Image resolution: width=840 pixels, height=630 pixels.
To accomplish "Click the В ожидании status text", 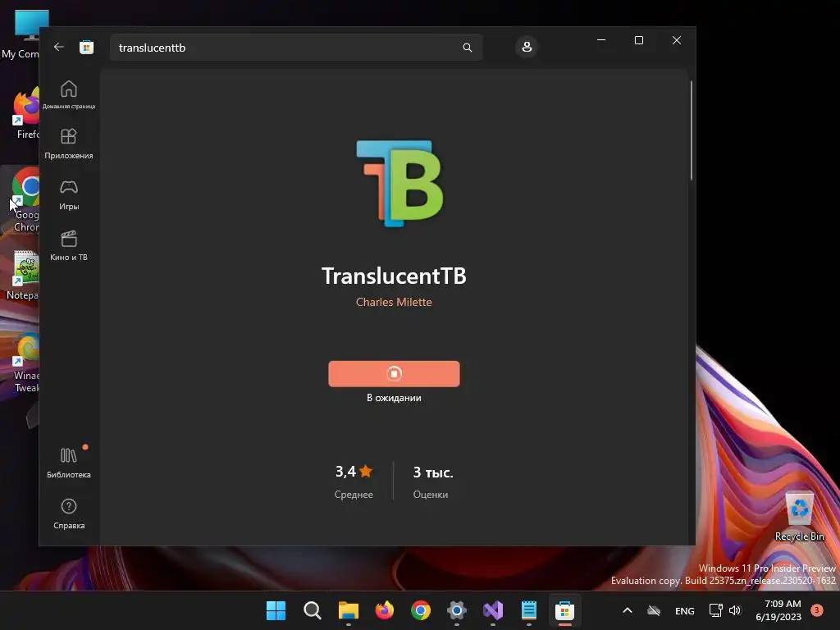I will 394,398.
